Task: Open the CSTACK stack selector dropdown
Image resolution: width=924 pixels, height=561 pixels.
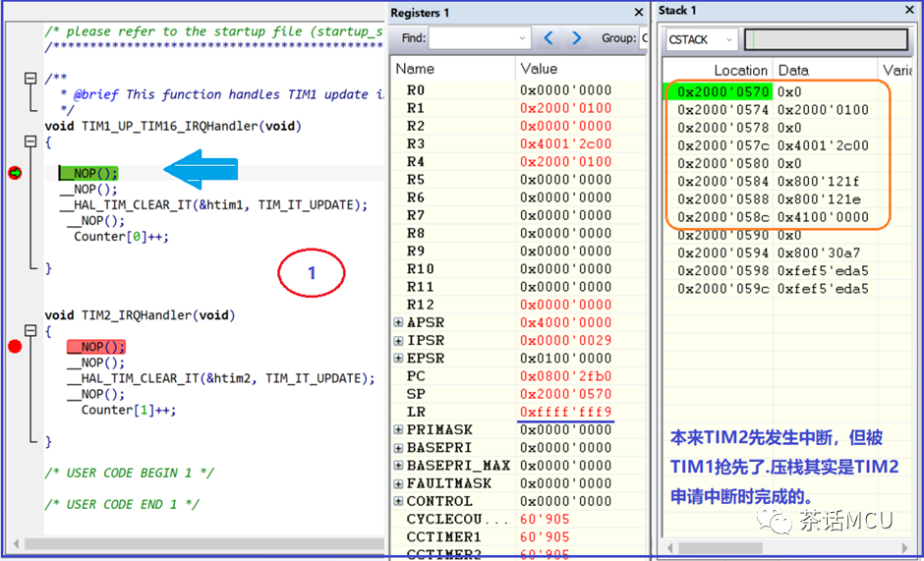Action: click(x=729, y=40)
